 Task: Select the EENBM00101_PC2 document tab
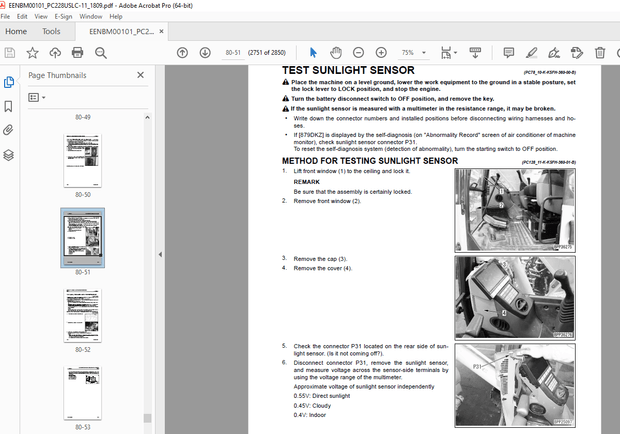122,32
